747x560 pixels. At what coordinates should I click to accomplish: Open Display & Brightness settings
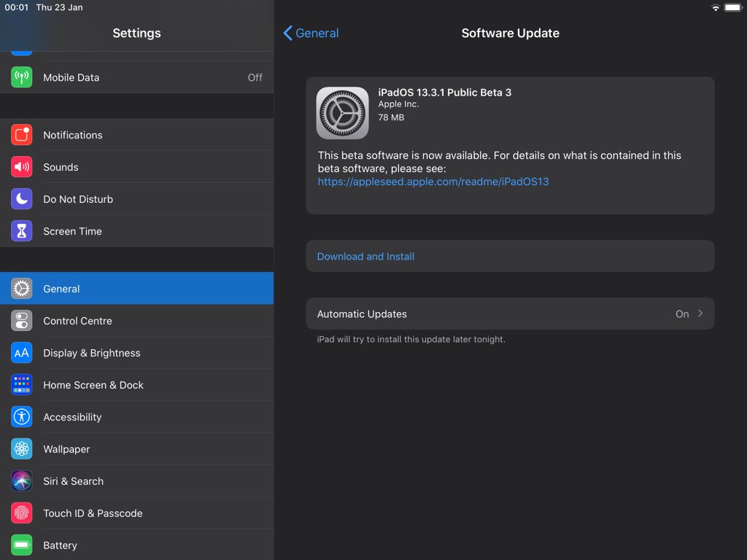[136, 353]
